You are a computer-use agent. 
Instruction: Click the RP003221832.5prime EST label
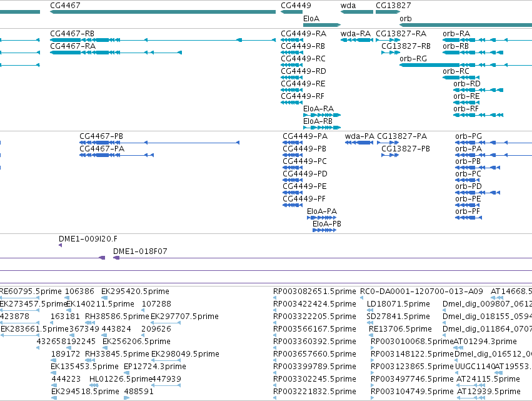pos(314,392)
